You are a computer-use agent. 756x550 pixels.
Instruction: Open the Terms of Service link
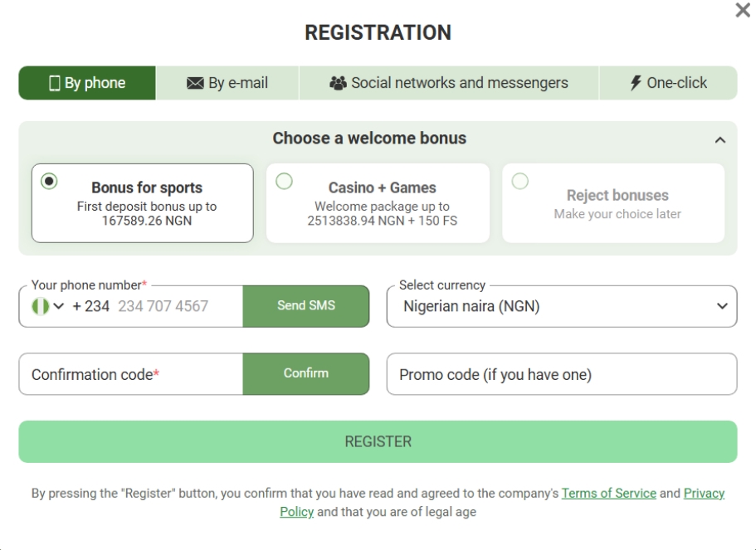(608, 493)
